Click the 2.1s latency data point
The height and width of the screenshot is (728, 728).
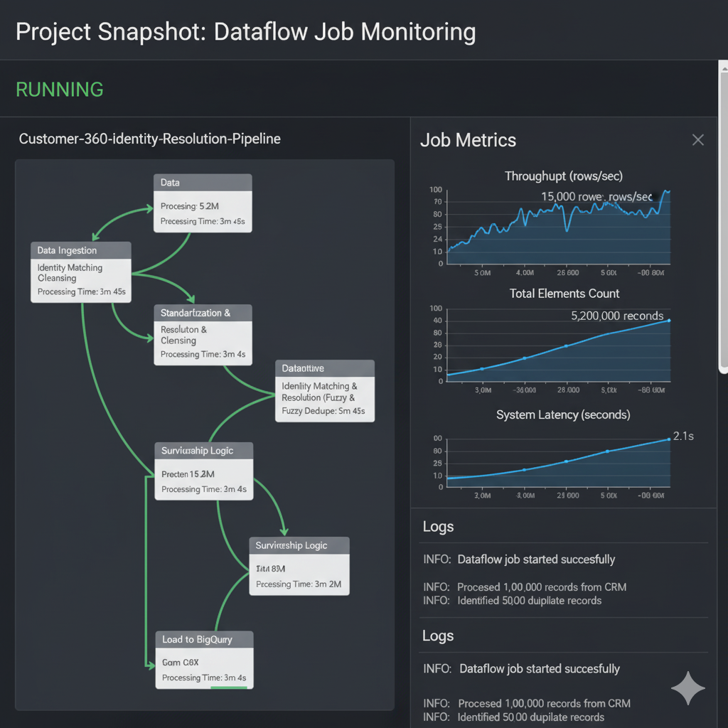tap(668, 439)
